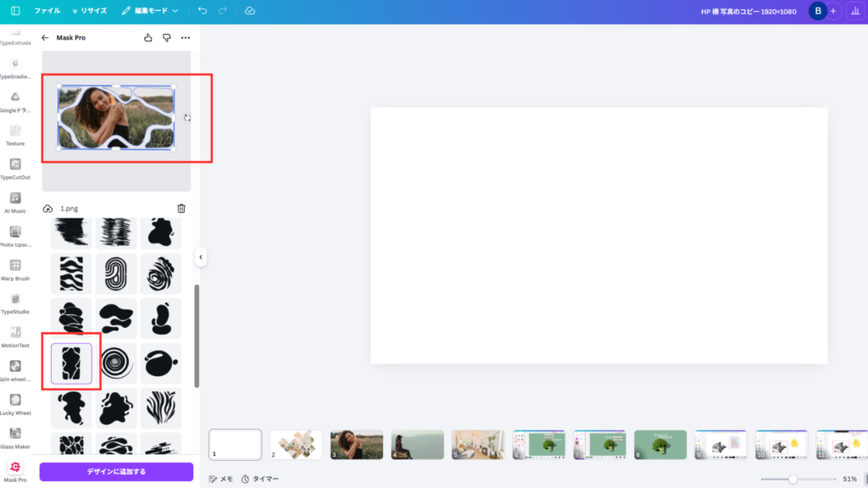Click the undo arrow in top bar
This screenshot has height=488, width=868.
[x=202, y=11]
